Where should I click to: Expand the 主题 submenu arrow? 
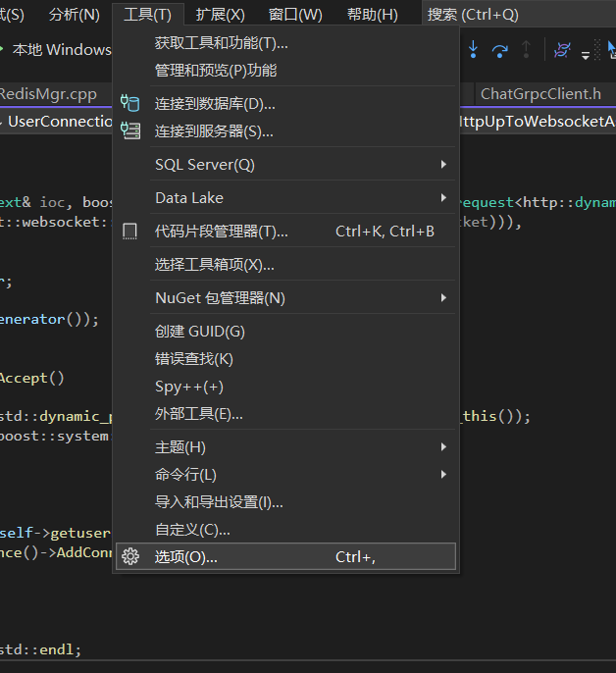(443, 447)
